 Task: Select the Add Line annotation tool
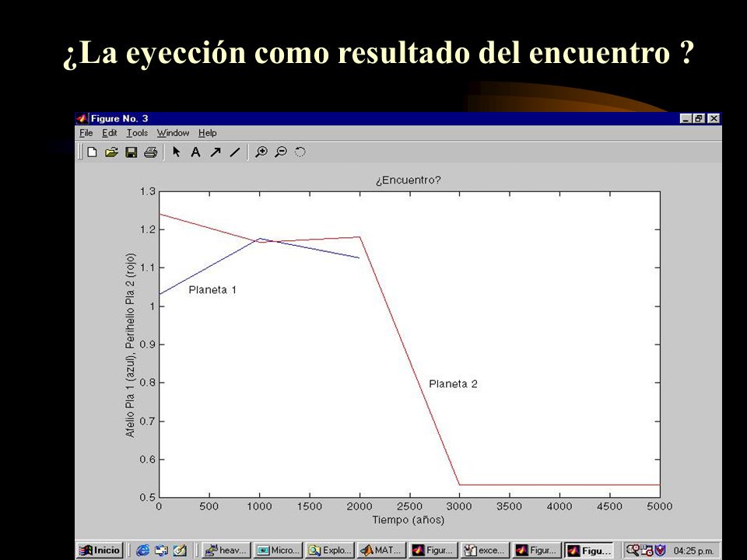pyautogui.click(x=235, y=152)
